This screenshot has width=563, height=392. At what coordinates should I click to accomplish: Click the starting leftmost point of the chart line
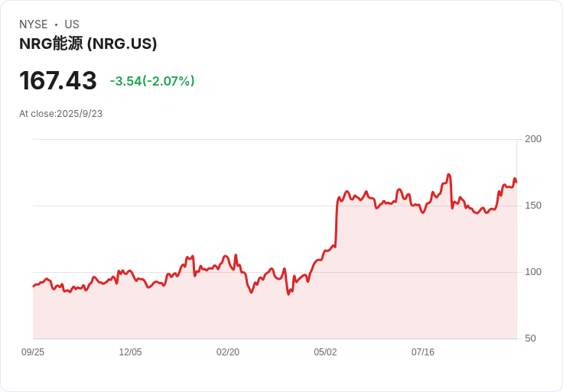[x=33, y=286]
